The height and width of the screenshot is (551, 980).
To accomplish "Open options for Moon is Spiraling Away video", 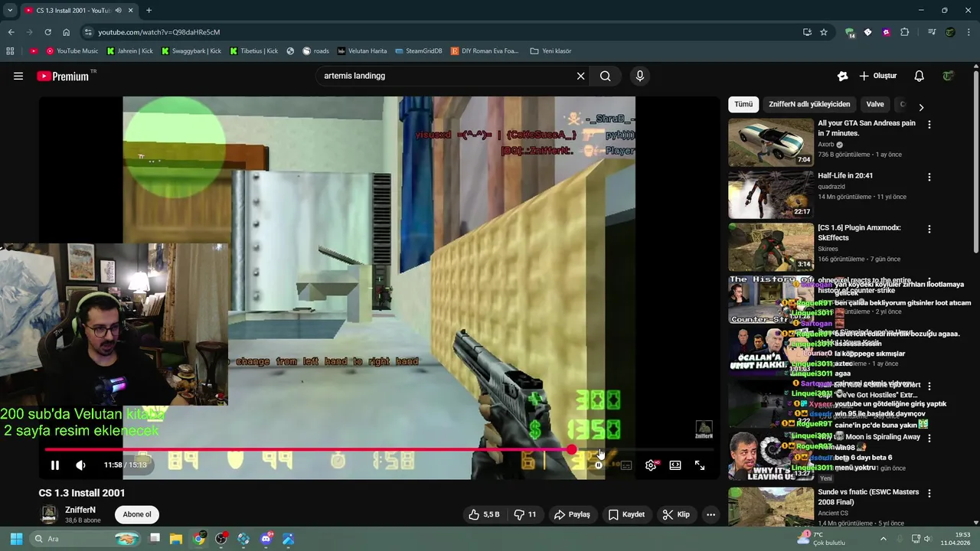I will click(929, 438).
